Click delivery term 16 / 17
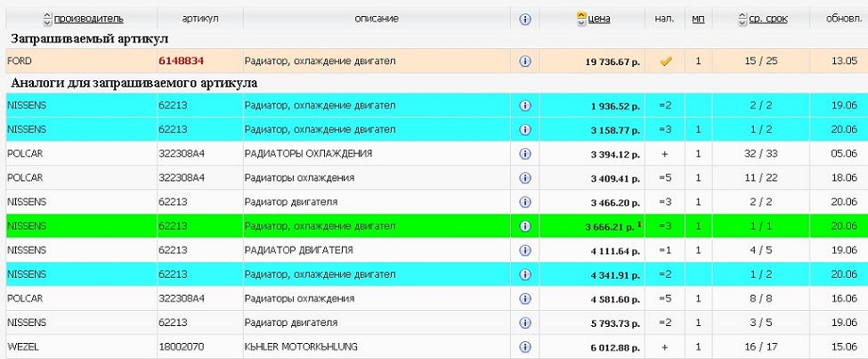The image size is (868, 359). (760, 347)
